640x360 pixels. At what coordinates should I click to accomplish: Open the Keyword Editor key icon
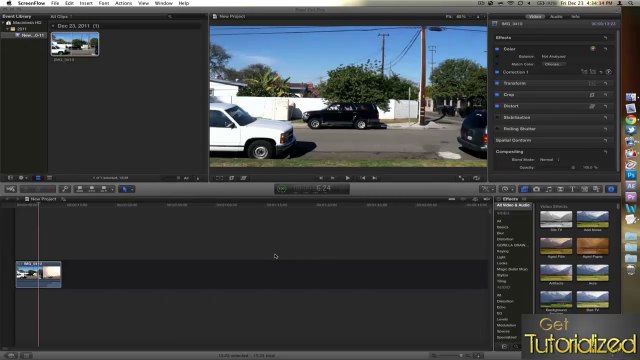click(x=64, y=189)
